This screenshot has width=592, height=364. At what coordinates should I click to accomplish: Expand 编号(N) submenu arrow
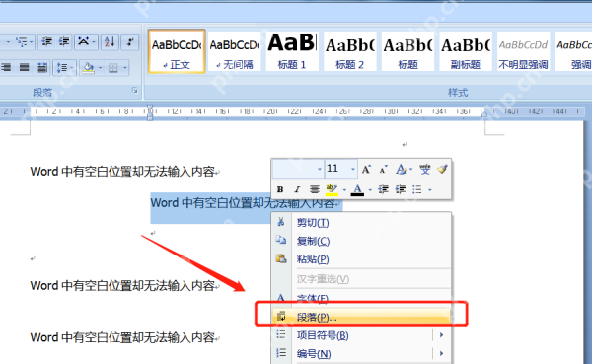[441, 353]
